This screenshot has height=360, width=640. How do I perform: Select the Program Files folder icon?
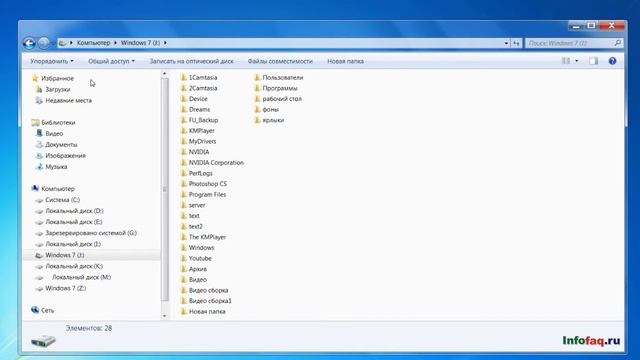184,194
